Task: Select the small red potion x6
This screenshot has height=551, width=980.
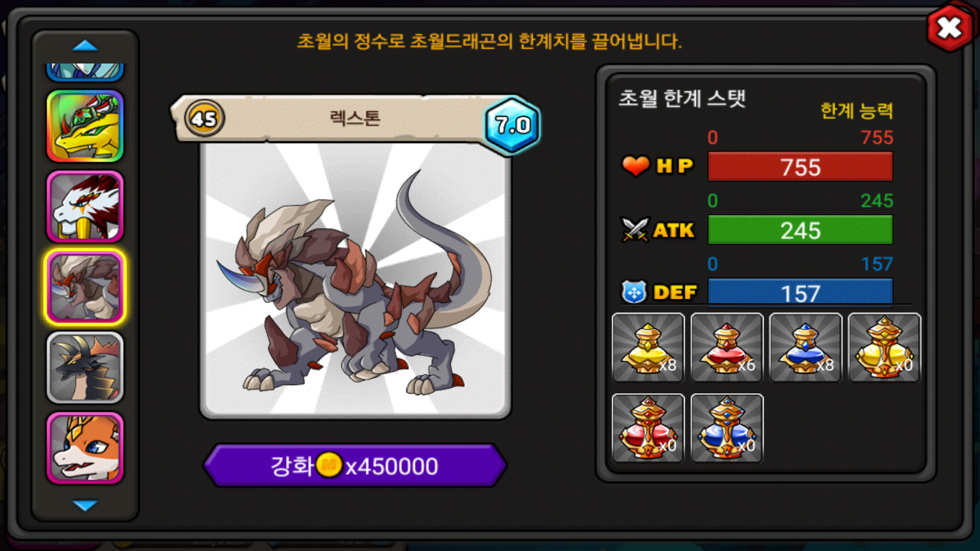Action: tap(727, 347)
